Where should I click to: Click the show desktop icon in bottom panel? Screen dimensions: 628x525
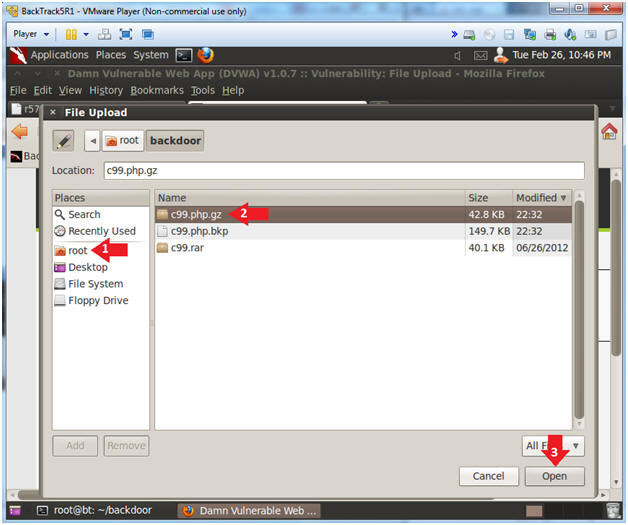15,511
